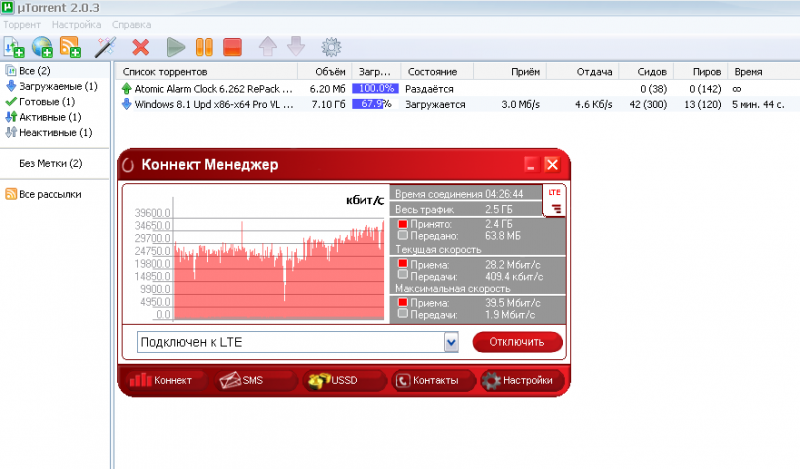Image resolution: width=800 pixels, height=469 pixels.
Task: Click the red X remove torrent icon
Action: (x=141, y=46)
